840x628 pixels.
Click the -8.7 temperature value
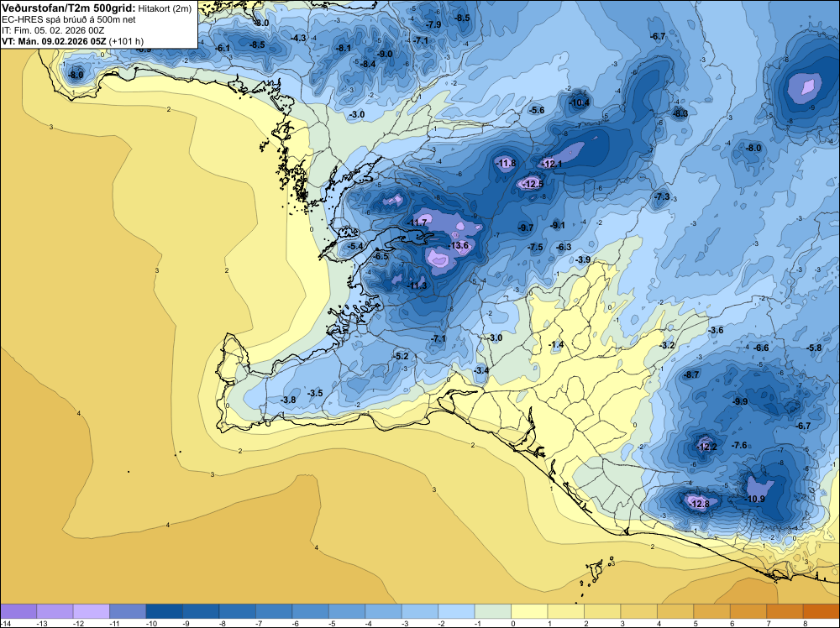(691, 374)
